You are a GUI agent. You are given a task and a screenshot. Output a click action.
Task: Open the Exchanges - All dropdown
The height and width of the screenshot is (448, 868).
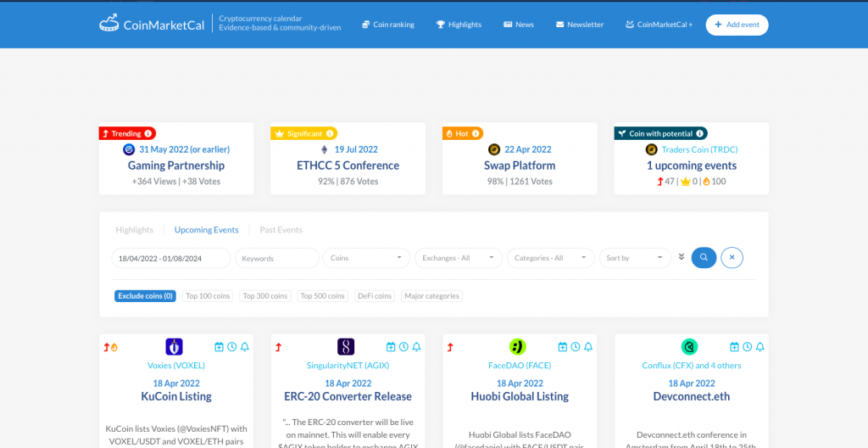[459, 258]
